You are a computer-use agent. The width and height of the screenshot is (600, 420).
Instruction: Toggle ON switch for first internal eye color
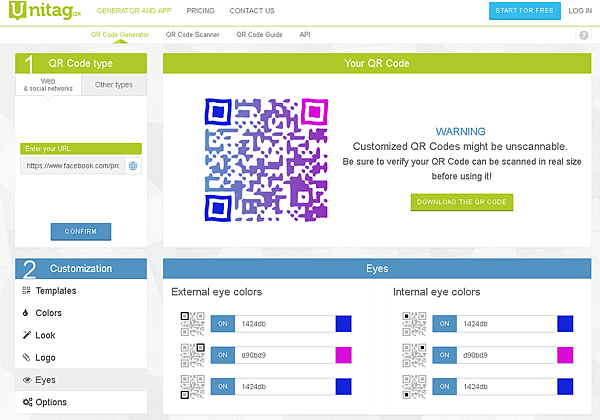[444, 324]
